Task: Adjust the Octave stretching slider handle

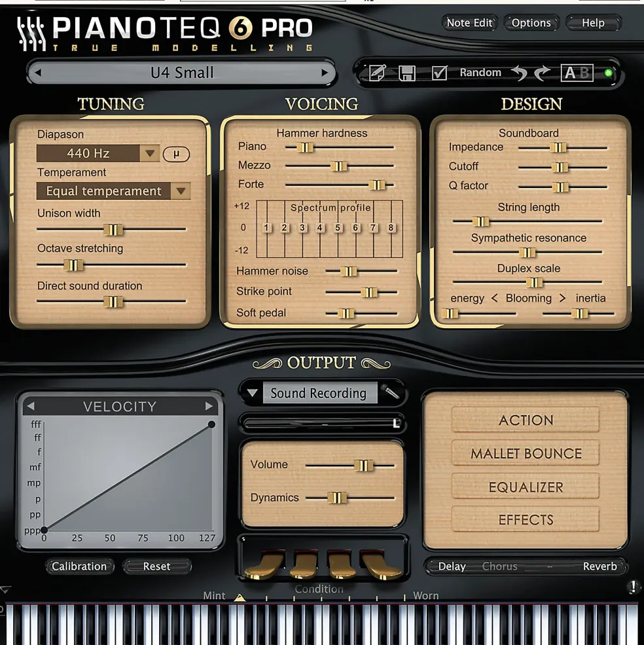Action: [x=73, y=265]
